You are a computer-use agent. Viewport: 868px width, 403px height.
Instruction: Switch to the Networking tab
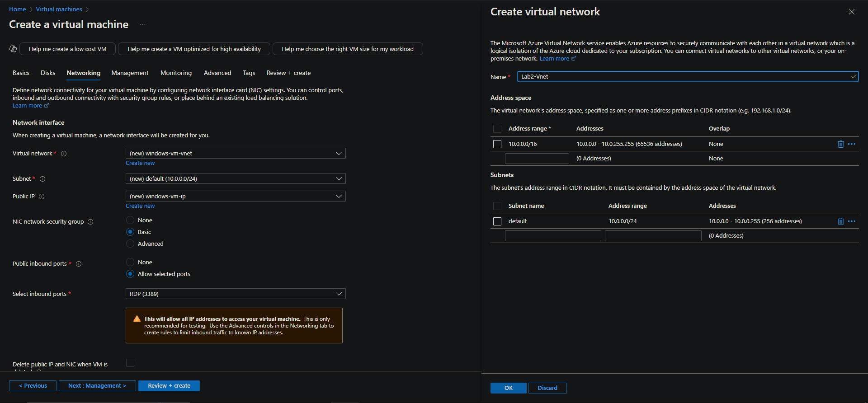coord(84,73)
